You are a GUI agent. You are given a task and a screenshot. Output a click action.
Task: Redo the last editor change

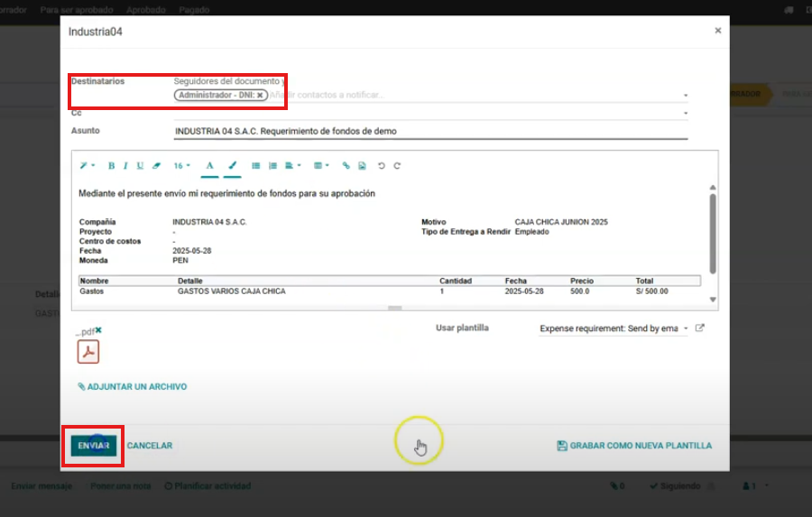point(396,166)
